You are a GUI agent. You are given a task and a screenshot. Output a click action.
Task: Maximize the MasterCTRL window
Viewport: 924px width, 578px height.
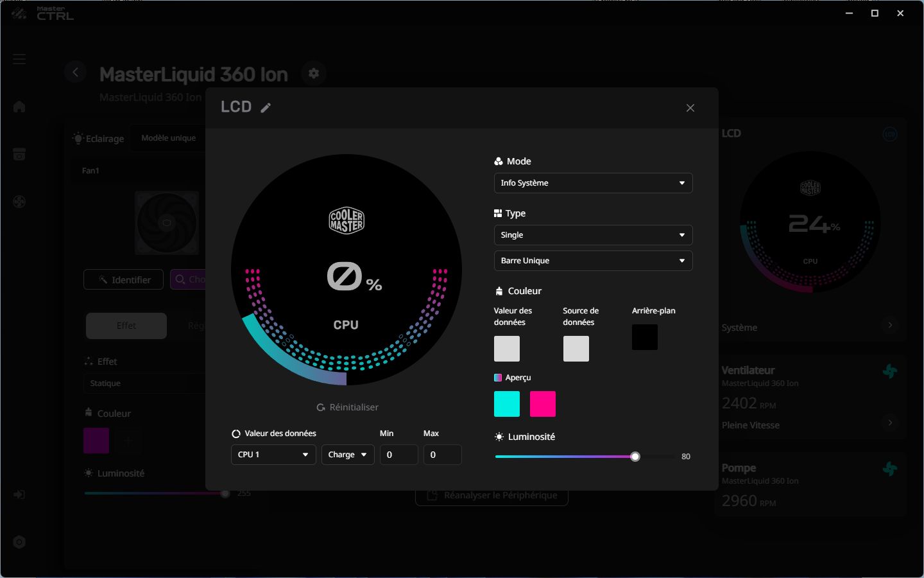point(875,13)
